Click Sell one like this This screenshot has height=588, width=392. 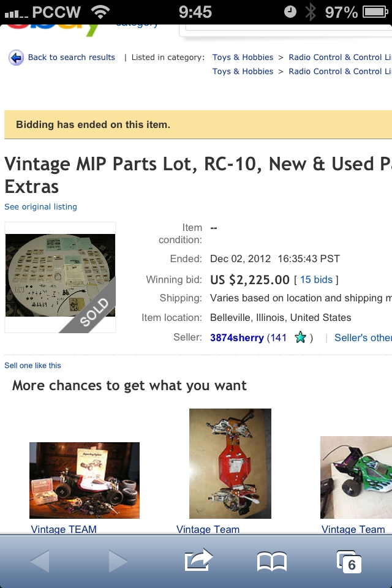32,366
